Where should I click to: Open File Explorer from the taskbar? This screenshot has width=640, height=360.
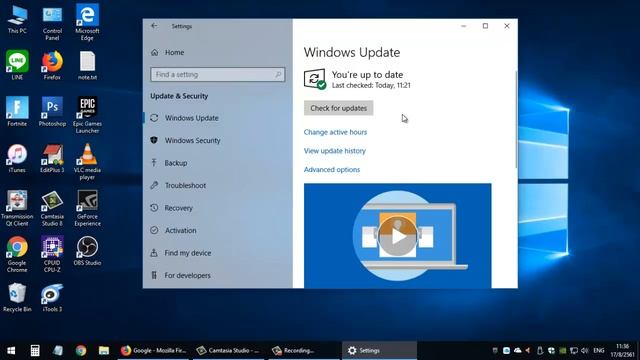click(104, 351)
